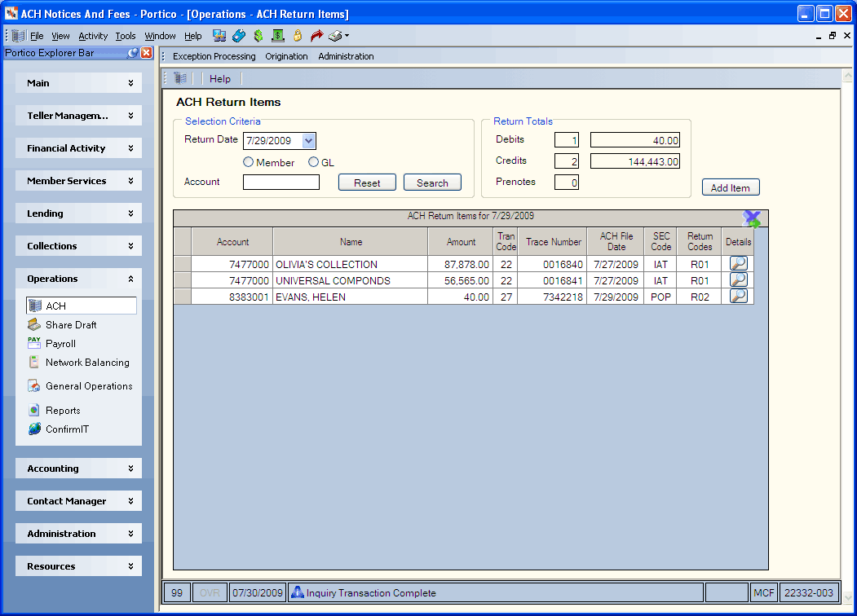Screen dimensions: 857x616
Task: Expand the Collections panel
Action: tap(79, 246)
